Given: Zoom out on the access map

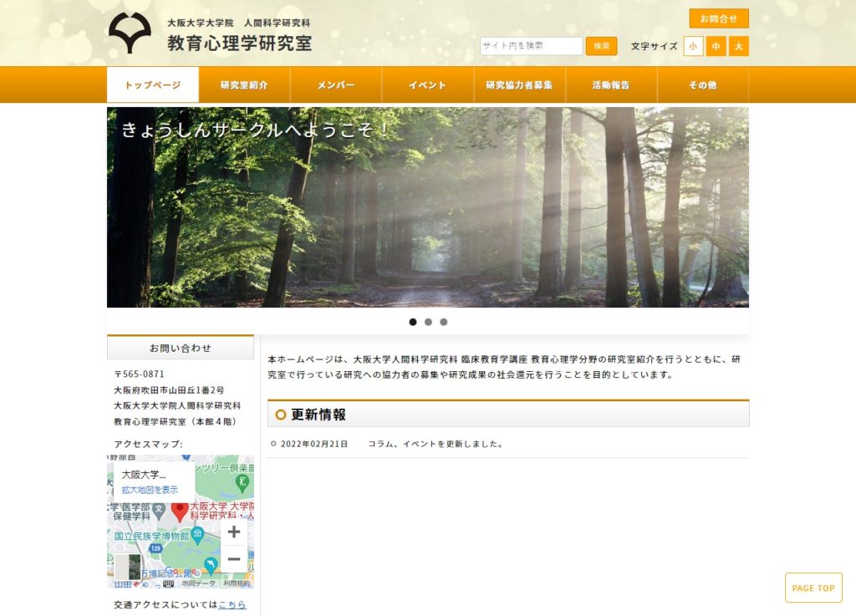Looking at the screenshot, I should click(234, 559).
